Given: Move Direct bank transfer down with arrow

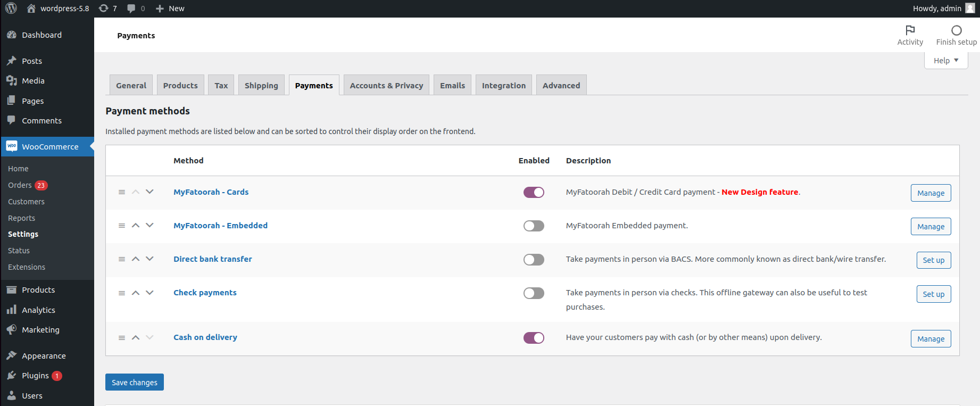Looking at the screenshot, I should point(150,259).
